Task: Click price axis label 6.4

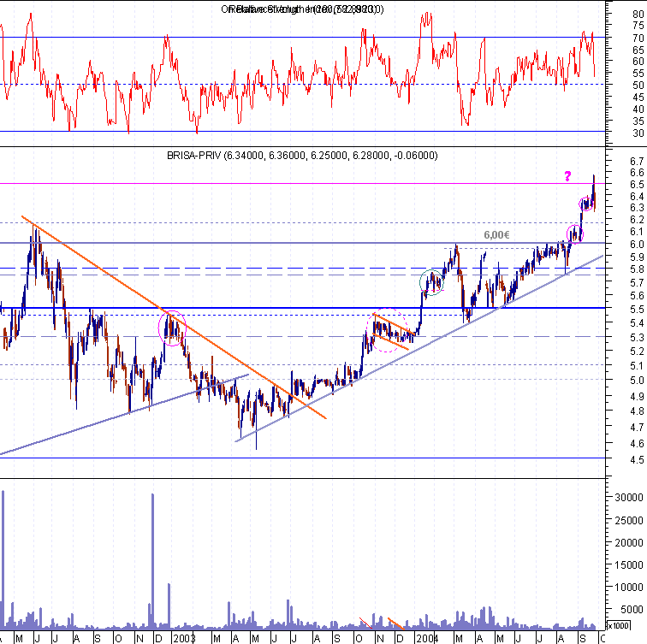Action: 637,196
